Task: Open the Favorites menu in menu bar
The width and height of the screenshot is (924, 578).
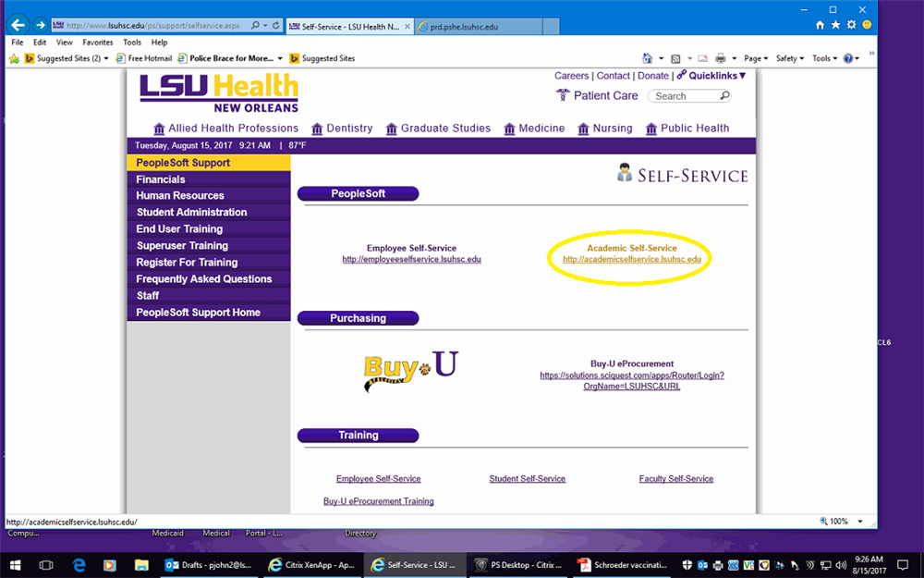Action: [97, 43]
